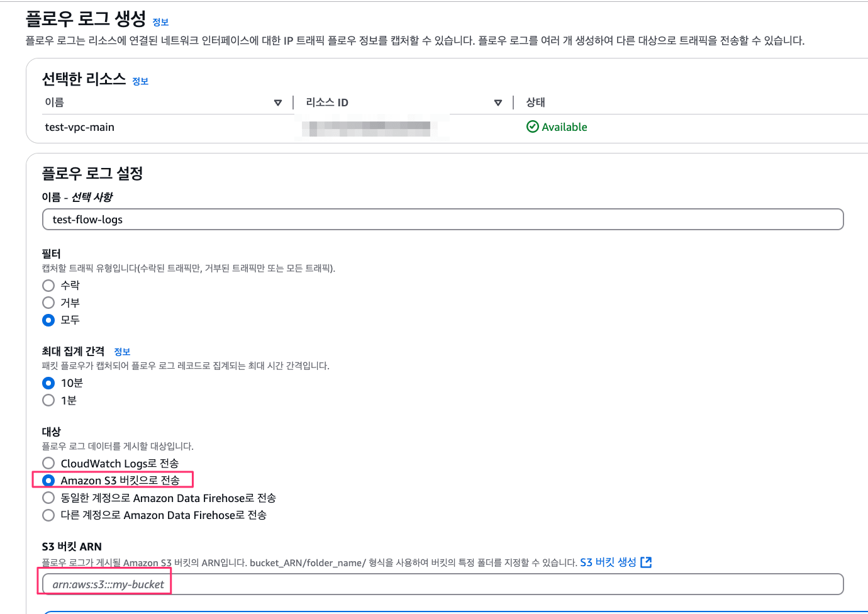Click the external link icon after S3 버킷 생성

click(x=646, y=562)
